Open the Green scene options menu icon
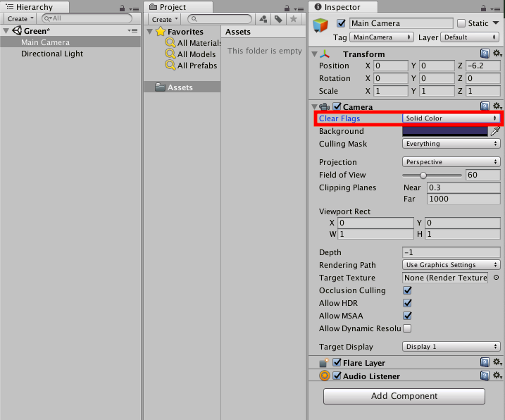Screen dimensions: 505x420 click(x=132, y=30)
